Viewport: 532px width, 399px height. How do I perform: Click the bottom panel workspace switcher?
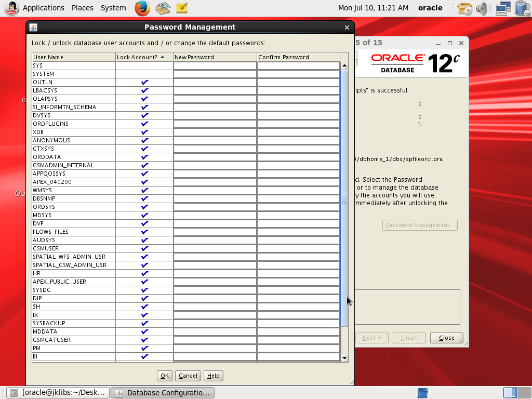click(x=510, y=393)
